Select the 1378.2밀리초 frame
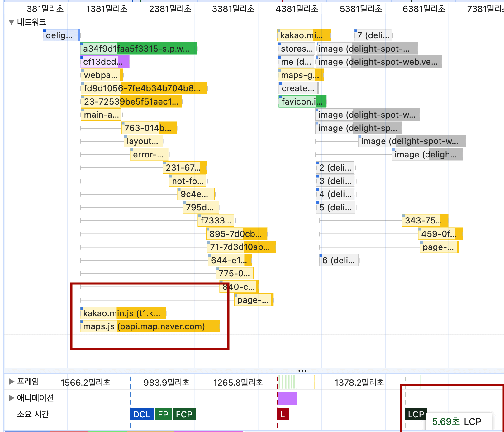The width and height of the screenshot is (504, 432). [359, 382]
